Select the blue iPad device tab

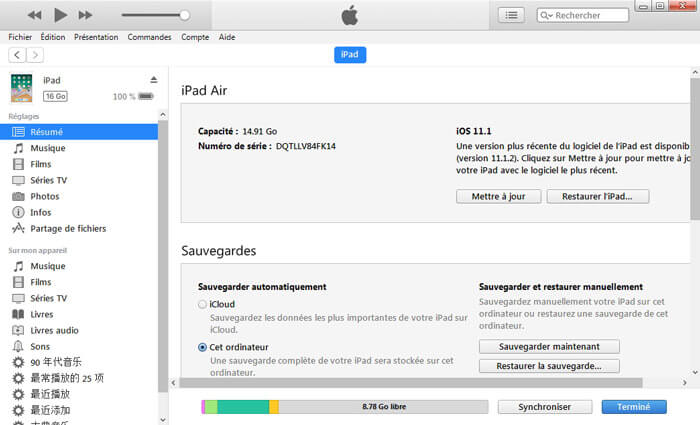point(350,54)
